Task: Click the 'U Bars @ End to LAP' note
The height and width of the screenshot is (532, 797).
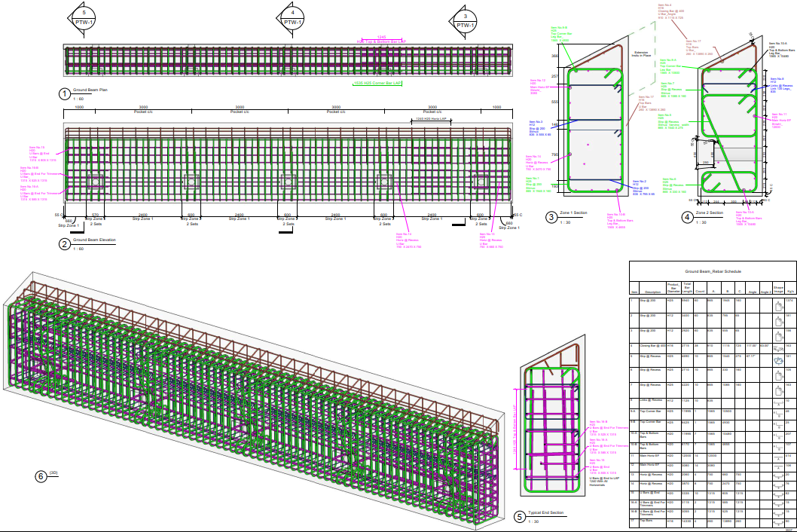Action: pos(604,482)
